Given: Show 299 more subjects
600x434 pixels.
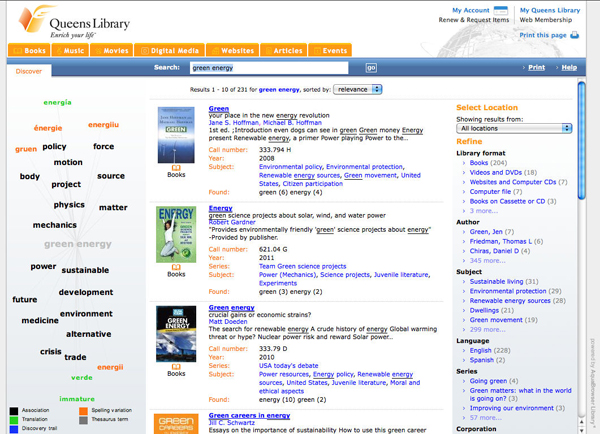Looking at the screenshot, I should point(487,329).
